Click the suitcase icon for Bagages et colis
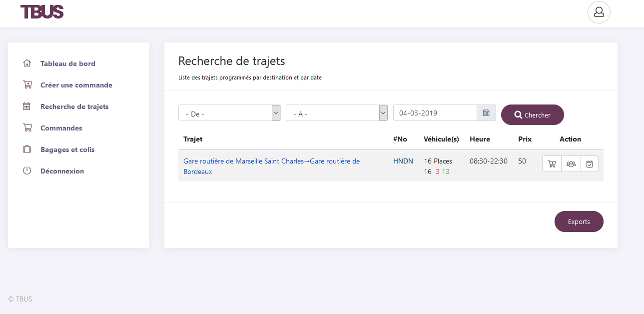 26,149
